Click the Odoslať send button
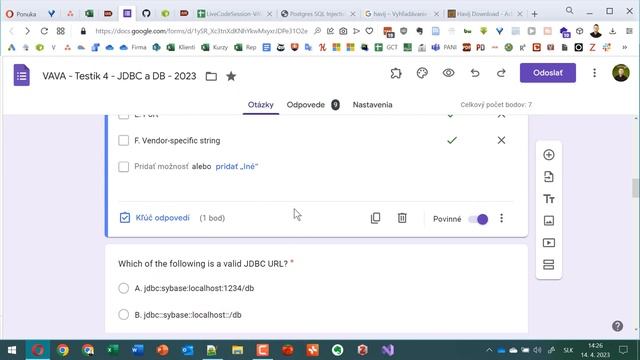Screen dimensions: 640x360 (x=548, y=73)
